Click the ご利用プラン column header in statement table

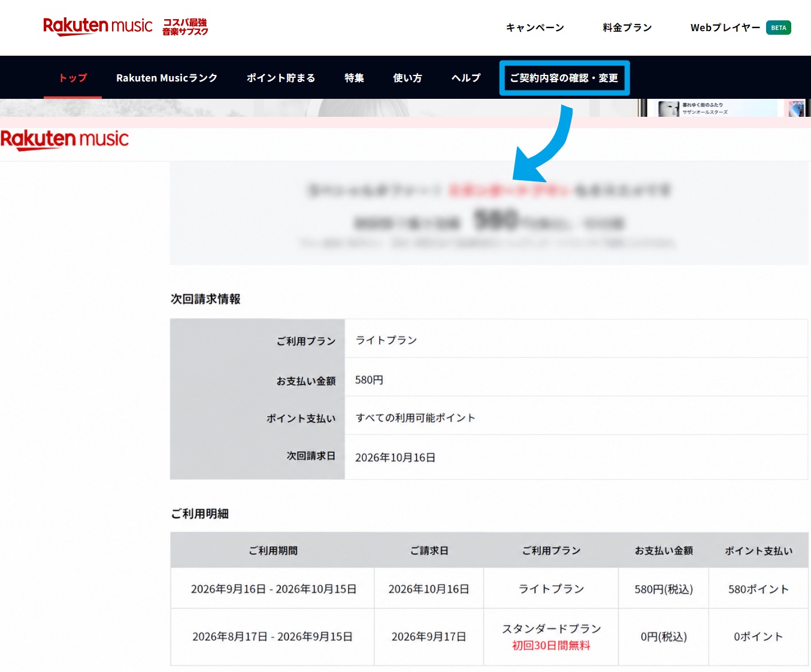(x=551, y=550)
